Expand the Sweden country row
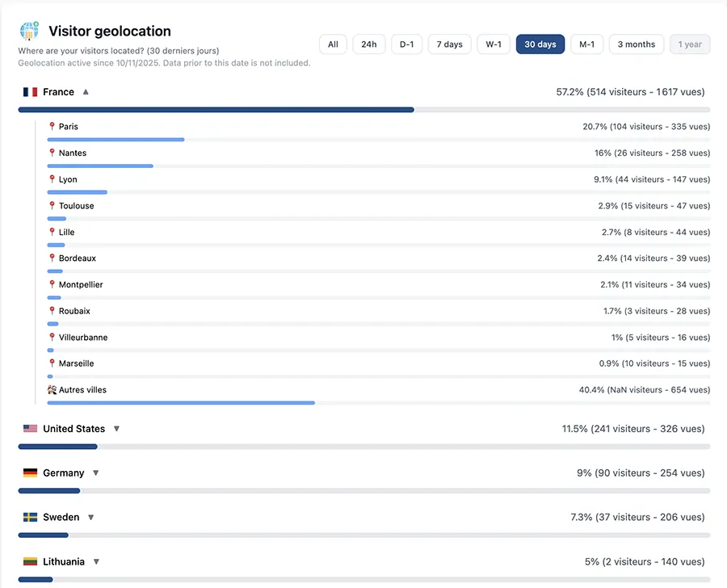Image resolution: width=727 pixels, height=588 pixels. [90, 518]
